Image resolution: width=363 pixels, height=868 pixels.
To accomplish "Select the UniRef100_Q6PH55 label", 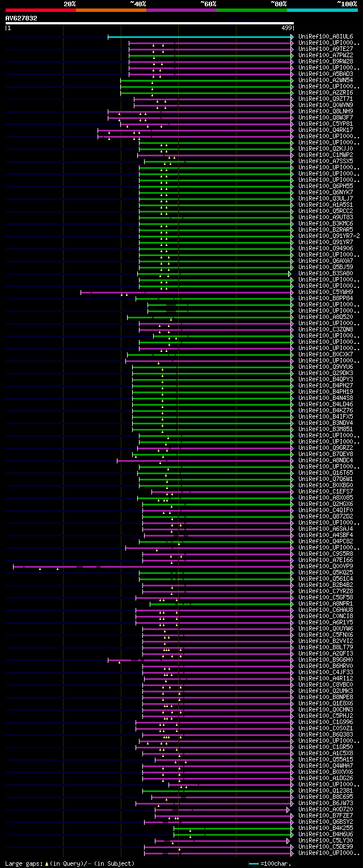I will pos(326,186).
